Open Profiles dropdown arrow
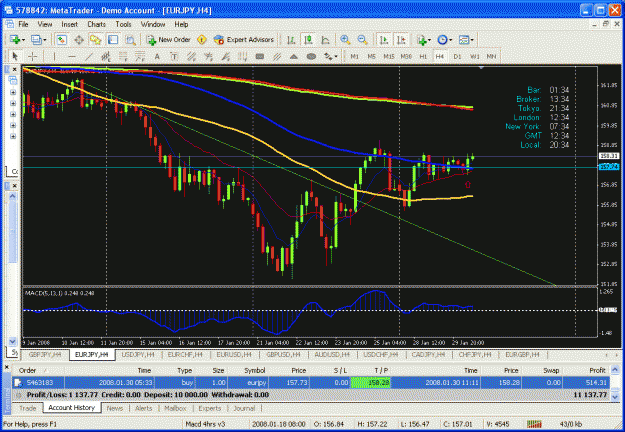The height and width of the screenshot is (432, 625). 44,40
